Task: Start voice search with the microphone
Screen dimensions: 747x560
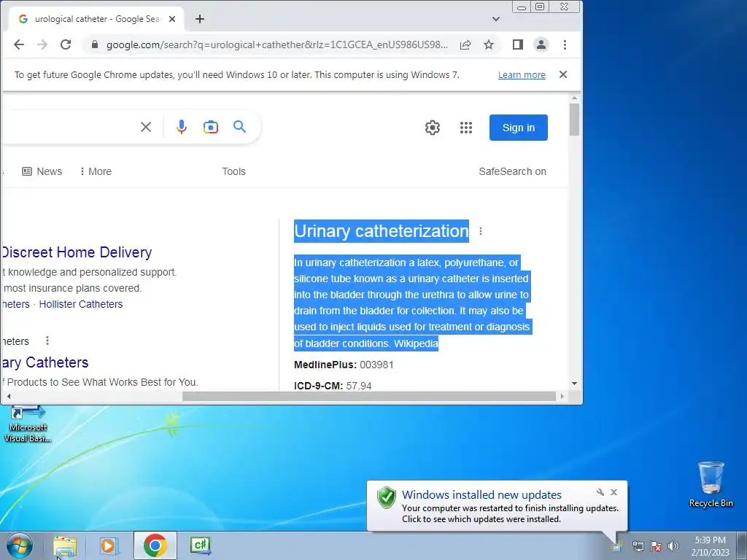Action: tap(182, 127)
